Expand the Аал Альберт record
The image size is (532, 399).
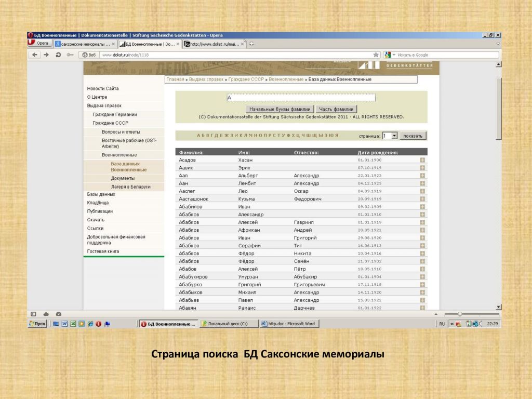click(422, 176)
